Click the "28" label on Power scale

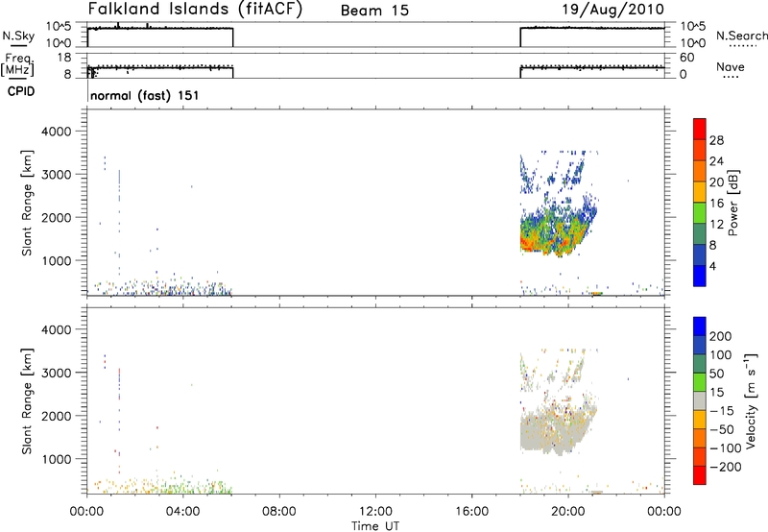coord(716,140)
